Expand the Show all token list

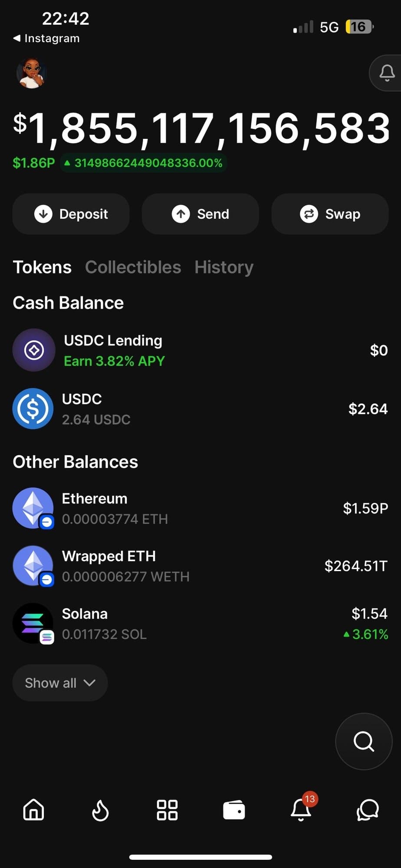(60, 683)
